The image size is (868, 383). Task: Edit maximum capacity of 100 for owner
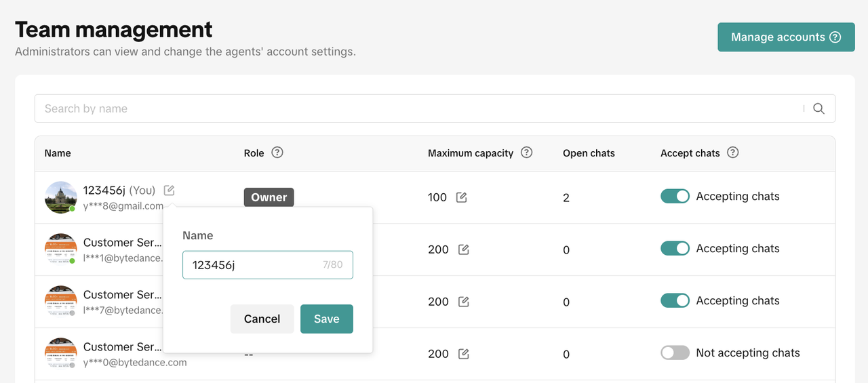tap(462, 197)
